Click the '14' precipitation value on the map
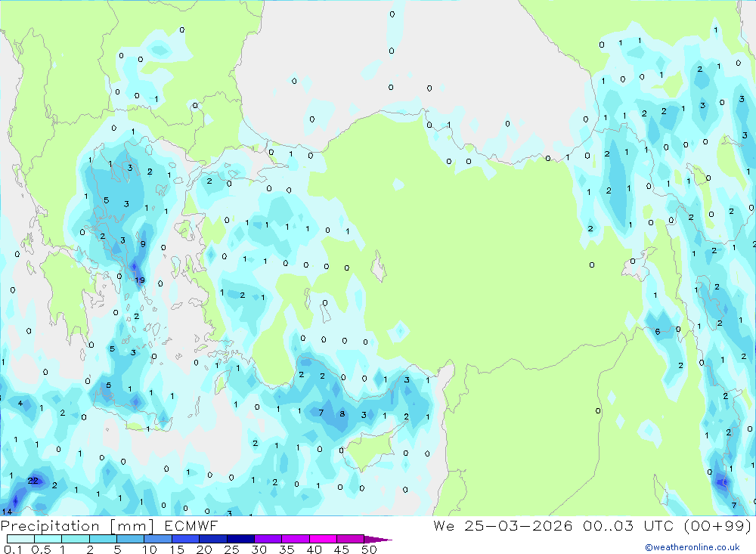This screenshot has width=756, height=554. pos(7,512)
